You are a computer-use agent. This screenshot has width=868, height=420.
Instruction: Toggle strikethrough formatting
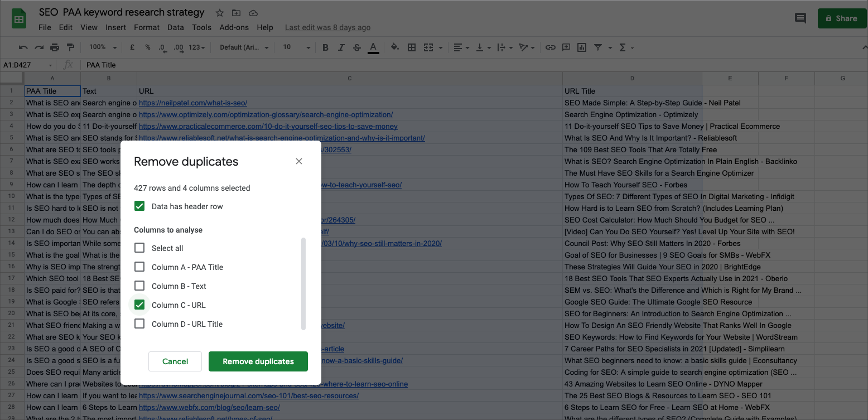click(x=357, y=47)
